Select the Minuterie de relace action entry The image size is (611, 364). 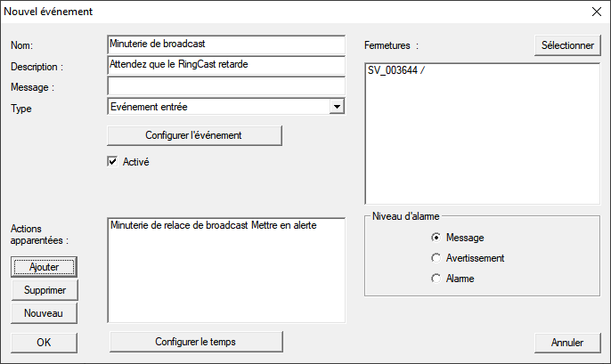(x=214, y=225)
